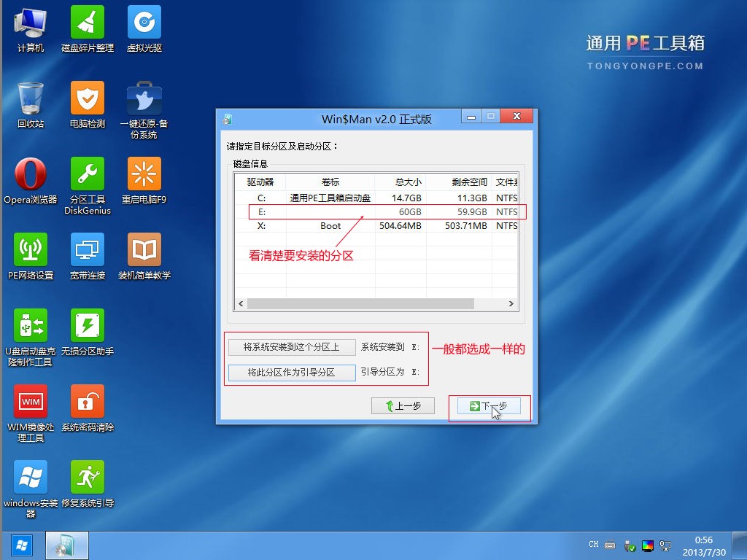Open the 回收站 recycle bin

point(31,105)
